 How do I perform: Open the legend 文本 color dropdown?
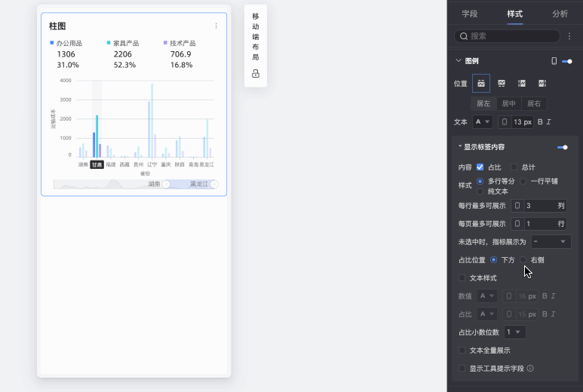pyautogui.click(x=483, y=122)
